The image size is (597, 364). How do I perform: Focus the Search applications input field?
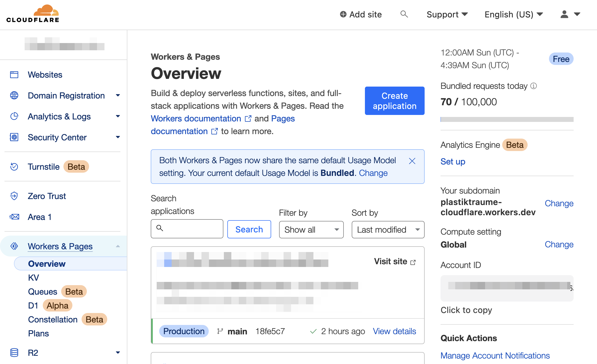(187, 229)
